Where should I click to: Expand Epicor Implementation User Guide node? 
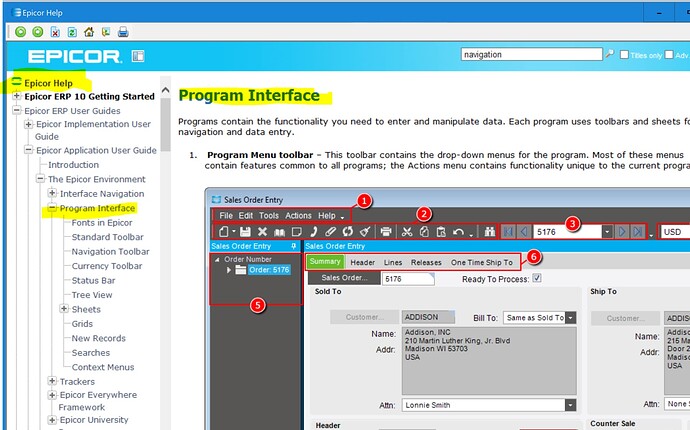[29, 124]
